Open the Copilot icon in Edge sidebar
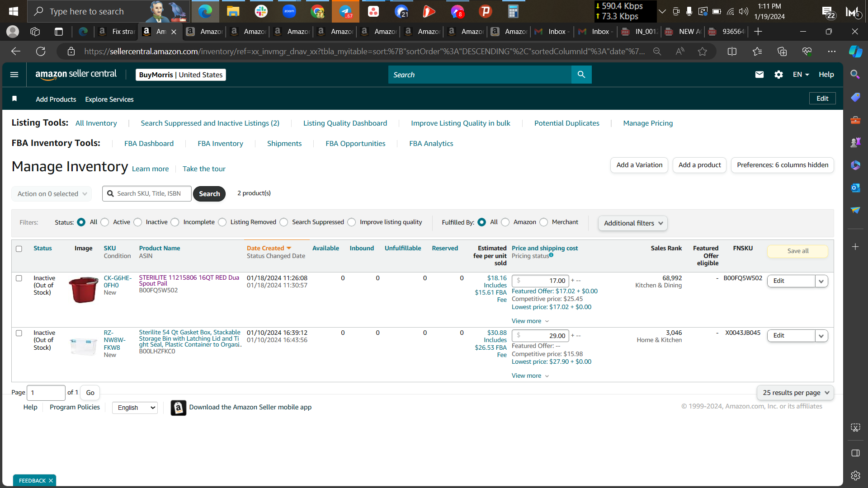The width and height of the screenshot is (868, 488). click(855, 52)
